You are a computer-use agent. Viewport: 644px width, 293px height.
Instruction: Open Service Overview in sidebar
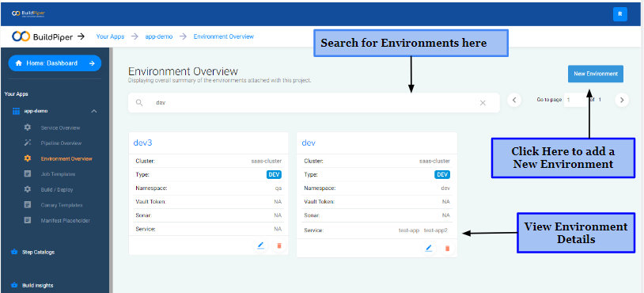click(x=60, y=127)
